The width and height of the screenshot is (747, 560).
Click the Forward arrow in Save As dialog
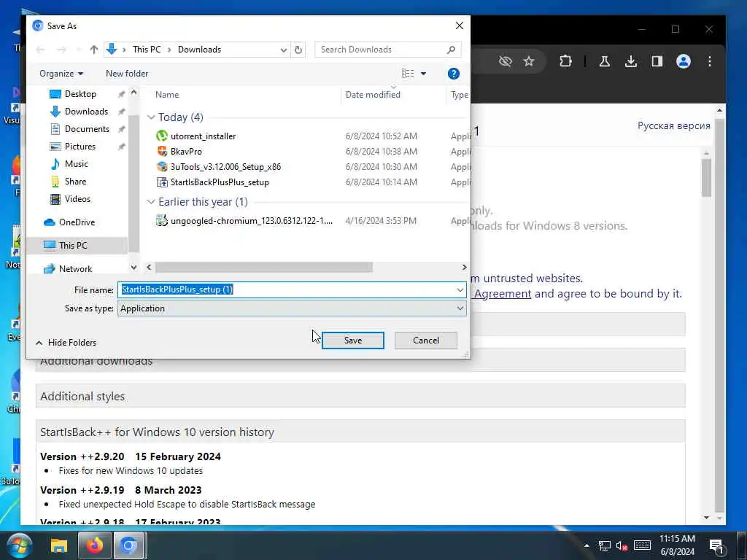click(61, 50)
